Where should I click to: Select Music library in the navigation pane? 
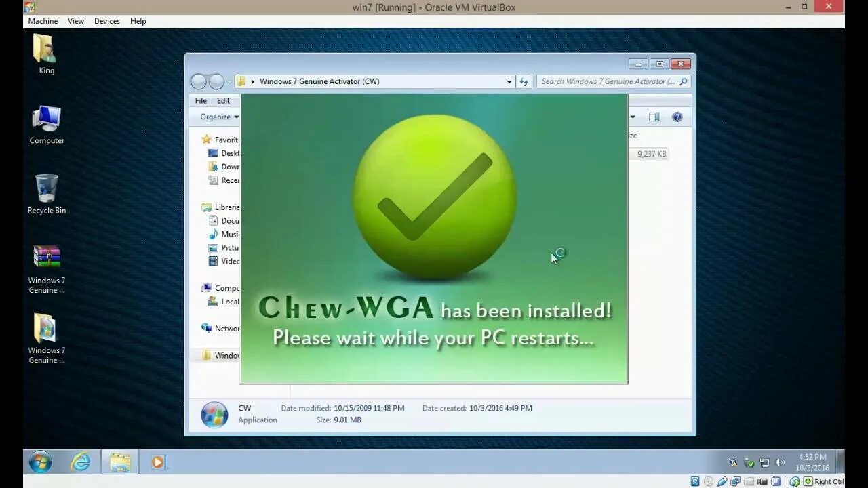[x=224, y=235]
